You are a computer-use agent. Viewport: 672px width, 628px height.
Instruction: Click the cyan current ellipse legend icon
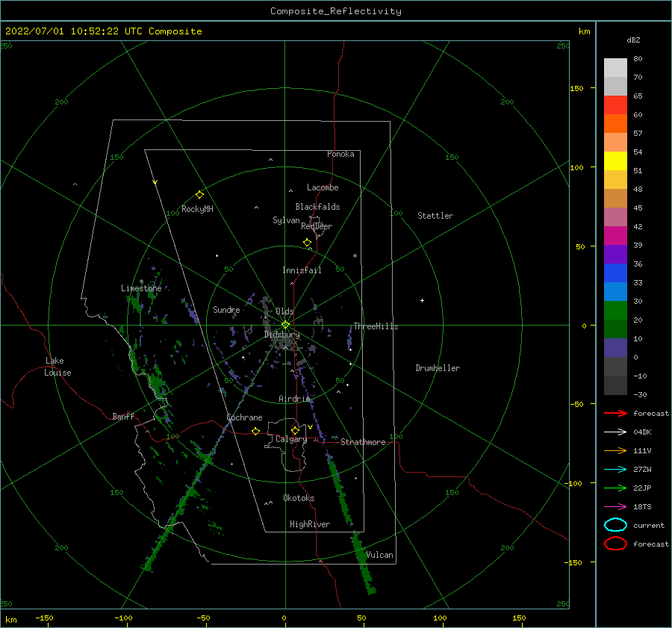(615, 525)
